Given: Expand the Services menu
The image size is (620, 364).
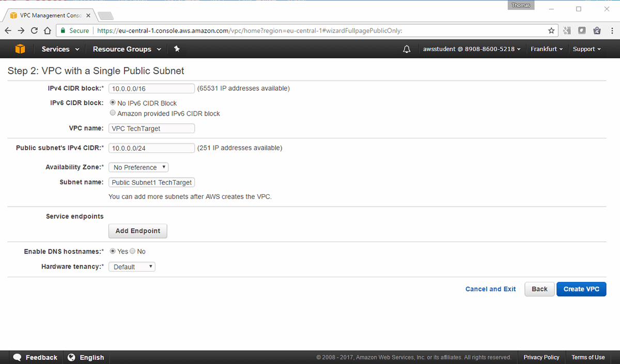Looking at the screenshot, I should point(60,49).
